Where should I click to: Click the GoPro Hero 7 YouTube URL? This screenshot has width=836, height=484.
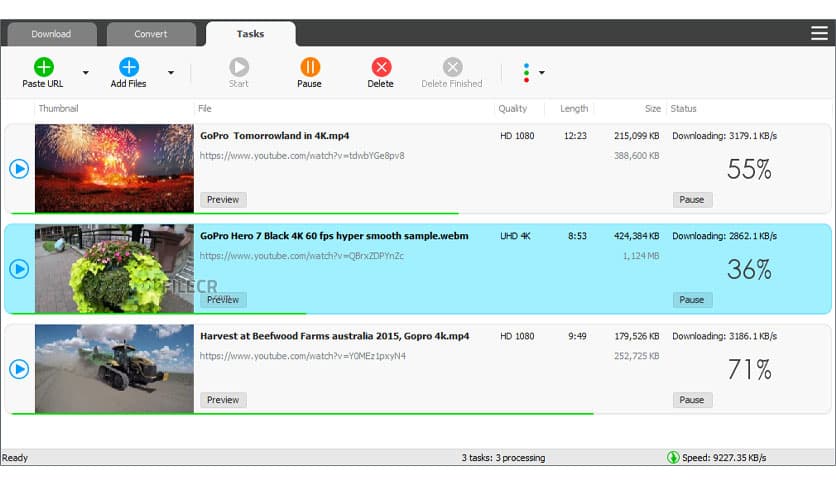point(302,256)
